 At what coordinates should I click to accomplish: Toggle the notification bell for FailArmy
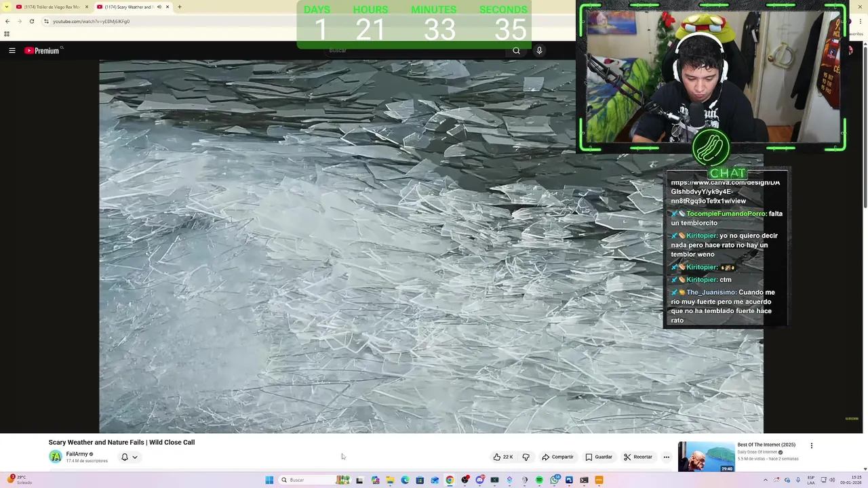124,457
